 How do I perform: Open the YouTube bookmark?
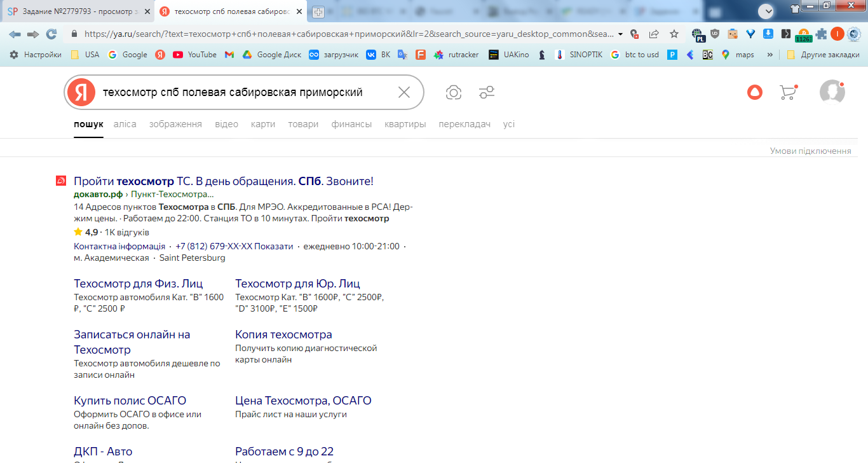point(194,55)
